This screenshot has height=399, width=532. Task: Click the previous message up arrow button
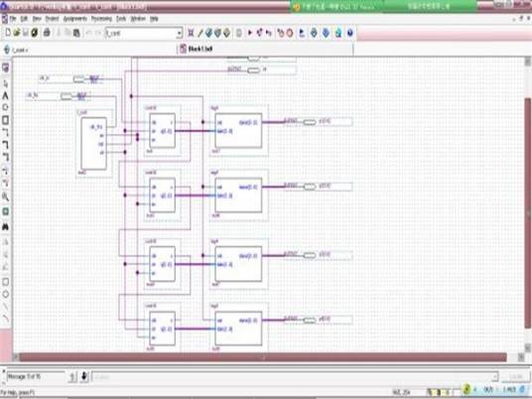(x=72, y=376)
